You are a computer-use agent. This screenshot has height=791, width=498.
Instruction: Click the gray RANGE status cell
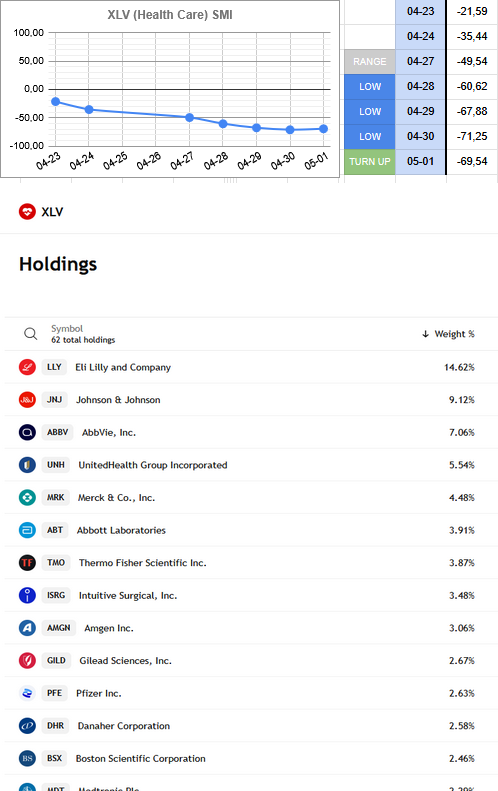[370, 62]
